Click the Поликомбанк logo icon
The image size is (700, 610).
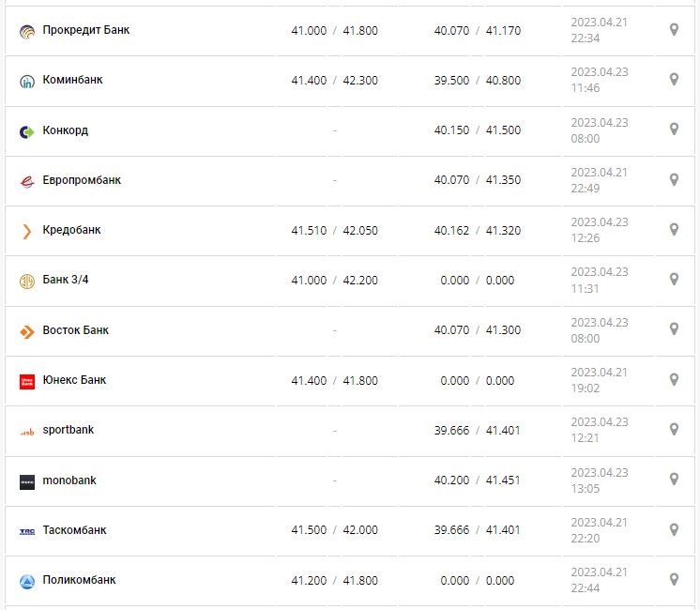(27, 581)
